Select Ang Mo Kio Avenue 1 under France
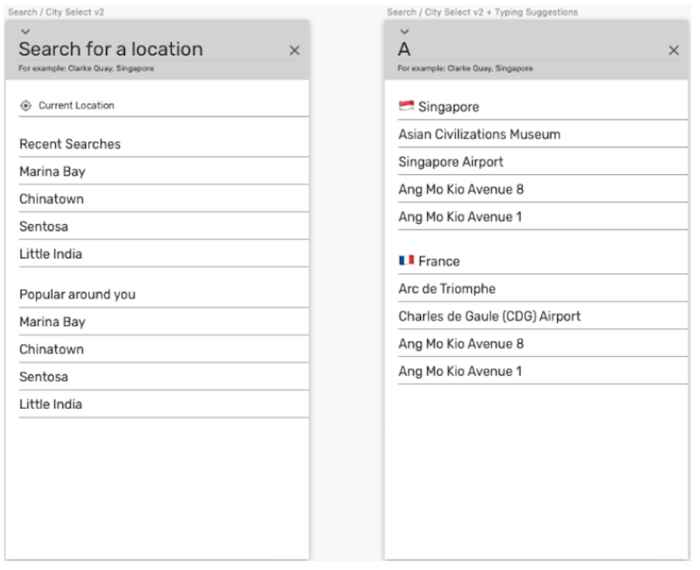Image resolution: width=700 pixels, height=570 pixels. (460, 371)
